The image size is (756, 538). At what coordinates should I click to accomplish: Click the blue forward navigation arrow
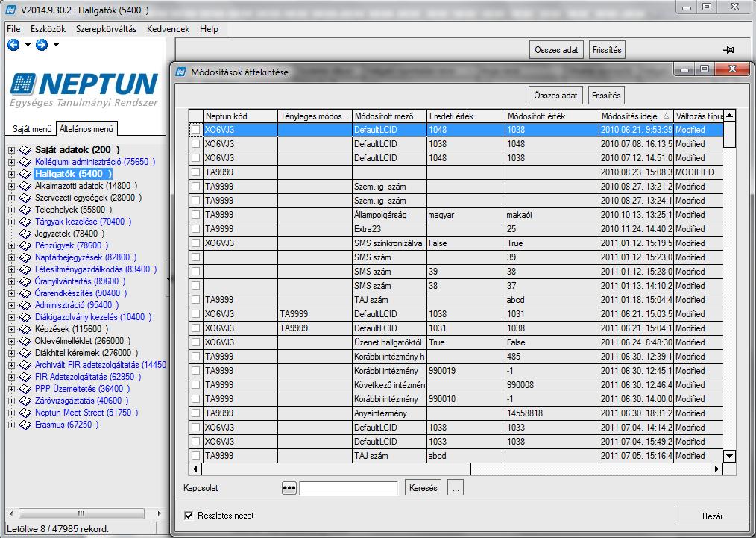coord(42,45)
